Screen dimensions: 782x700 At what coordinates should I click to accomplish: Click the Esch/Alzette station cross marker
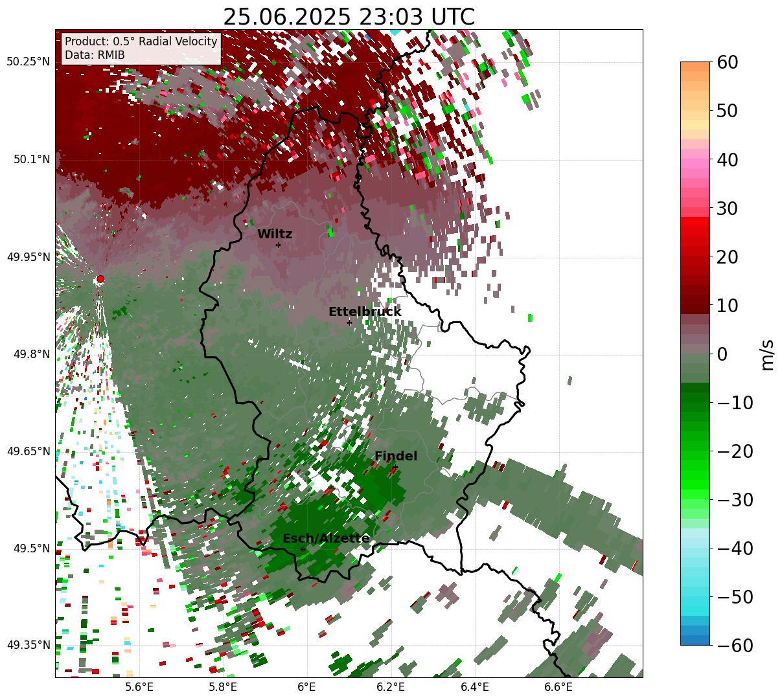coord(303,549)
